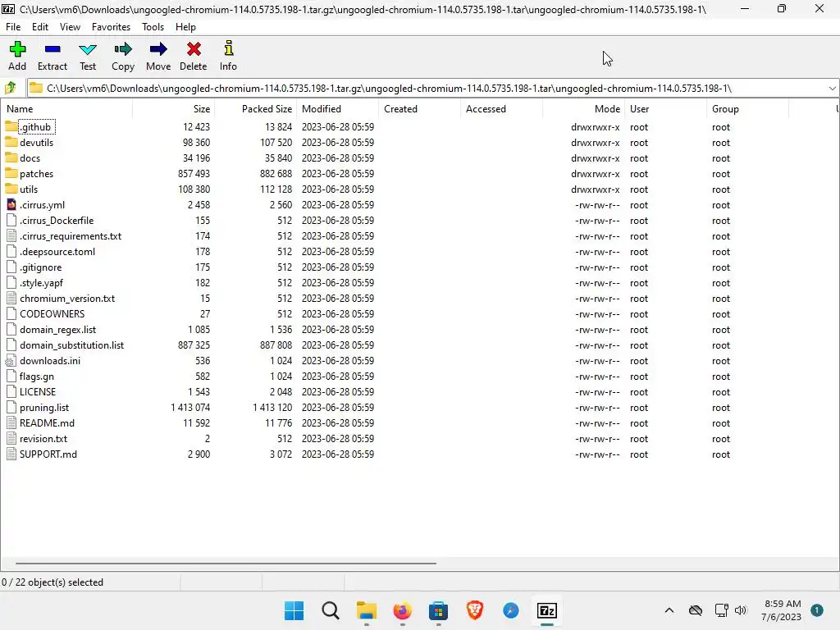Show hidden system tray icons

(669, 610)
